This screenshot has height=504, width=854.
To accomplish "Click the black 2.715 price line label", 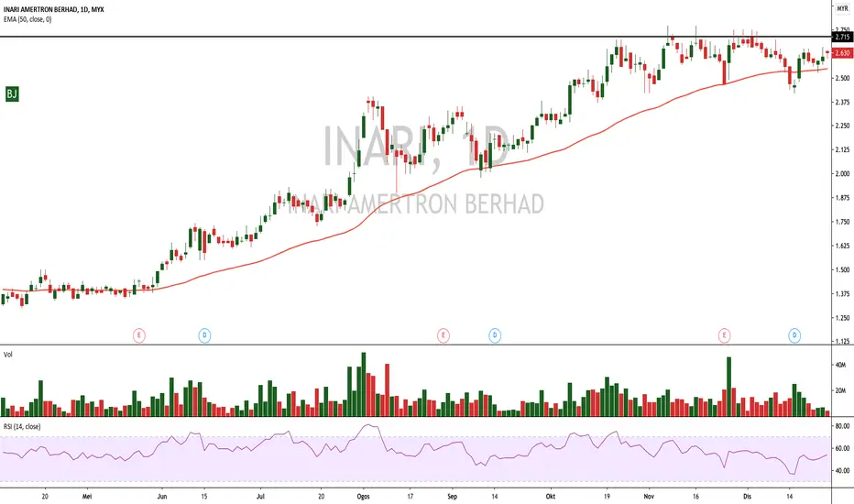I will coord(842,37).
